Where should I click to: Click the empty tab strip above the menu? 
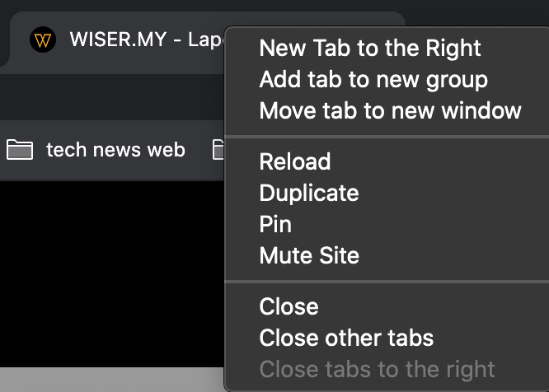click(476, 14)
